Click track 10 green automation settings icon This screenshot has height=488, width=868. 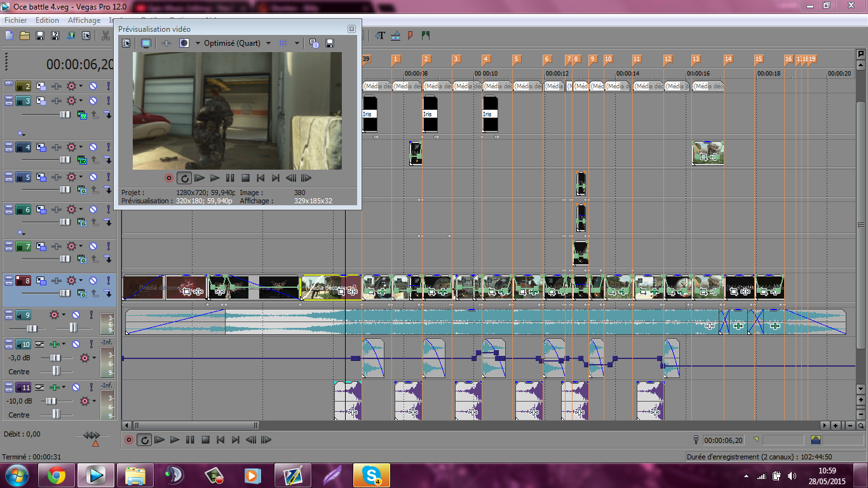(x=55, y=344)
